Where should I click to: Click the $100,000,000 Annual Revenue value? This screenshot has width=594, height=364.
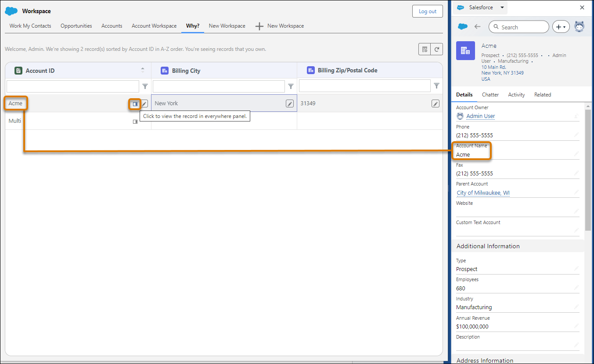click(472, 327)
